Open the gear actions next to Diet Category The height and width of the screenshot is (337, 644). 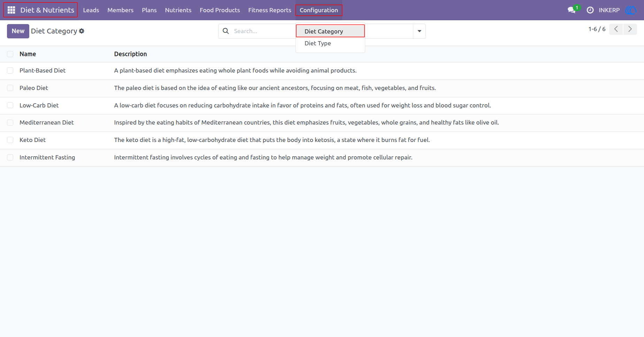point(82,31)
